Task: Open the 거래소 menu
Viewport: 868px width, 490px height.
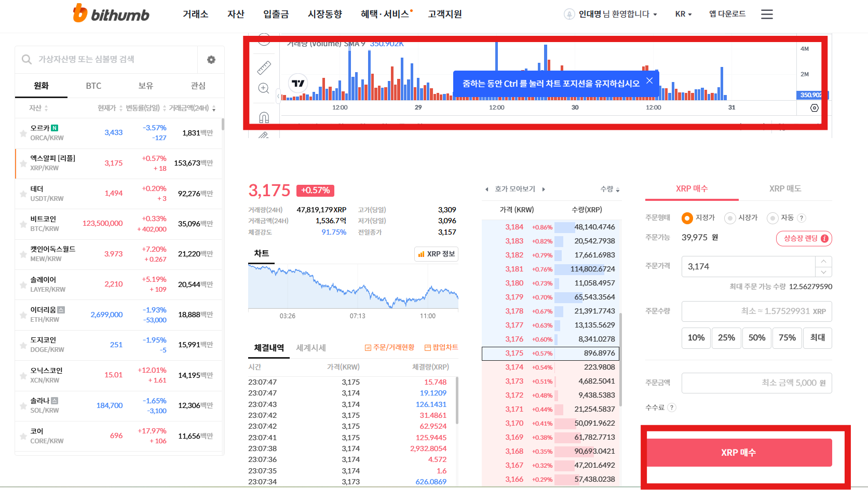Action: tap(195, 14)
